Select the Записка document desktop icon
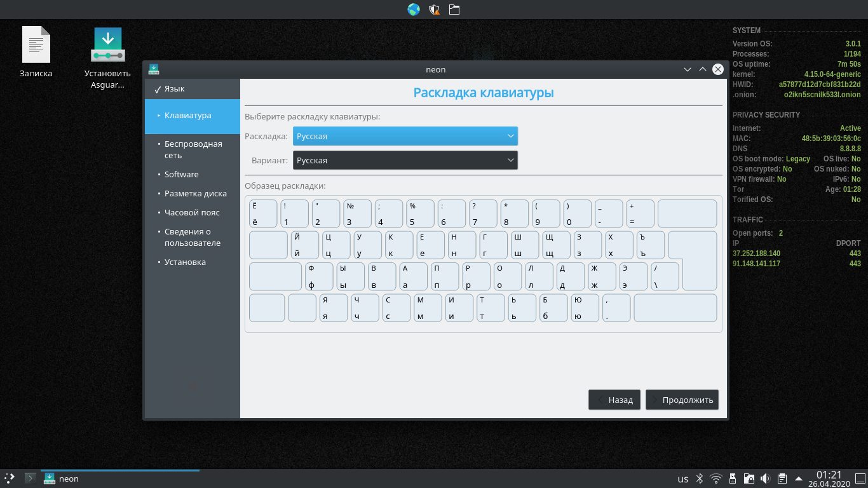Viewport: 868px width, 488px height. point(36,52)
